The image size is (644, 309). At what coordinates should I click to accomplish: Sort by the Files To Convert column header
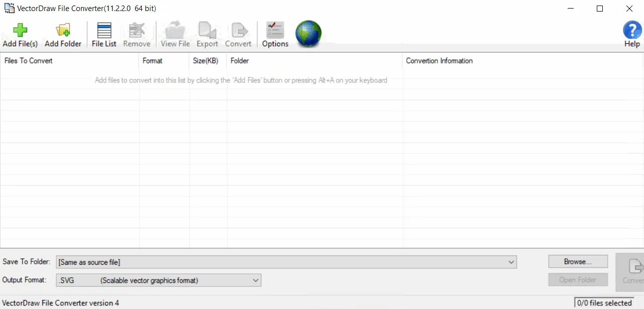(70, 61)
